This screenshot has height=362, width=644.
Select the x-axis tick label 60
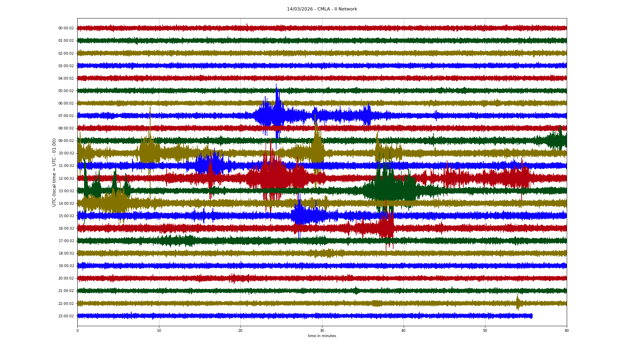coord(566,331)
